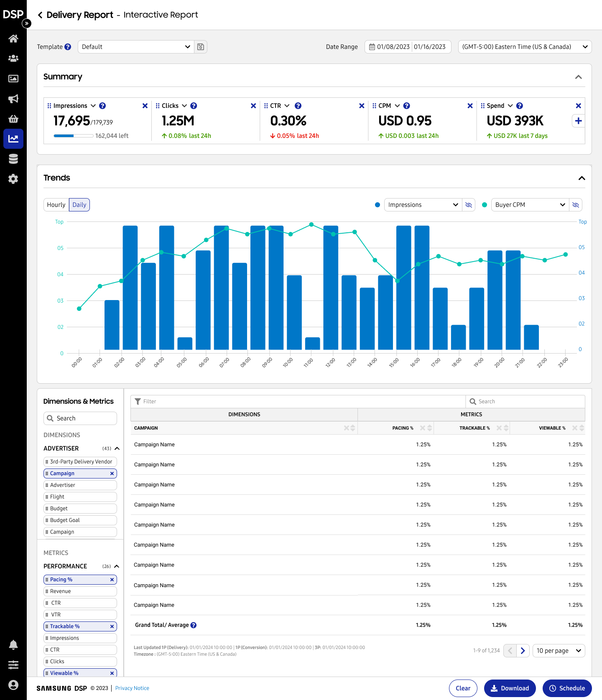The image size is (602, 700).
Task: Click the notifications bell icon
Action: [13, 645]
